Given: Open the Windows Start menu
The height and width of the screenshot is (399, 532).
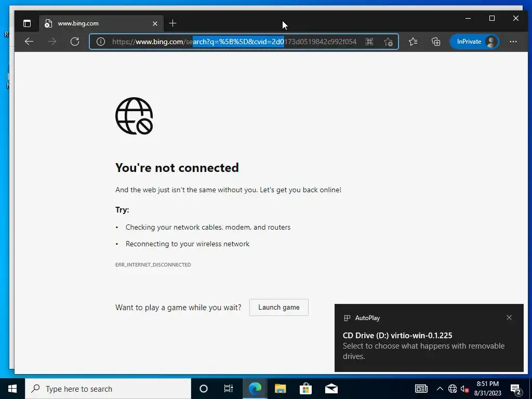Looking at the screenshot, I should pyautogui.click(x=12, y=389).
